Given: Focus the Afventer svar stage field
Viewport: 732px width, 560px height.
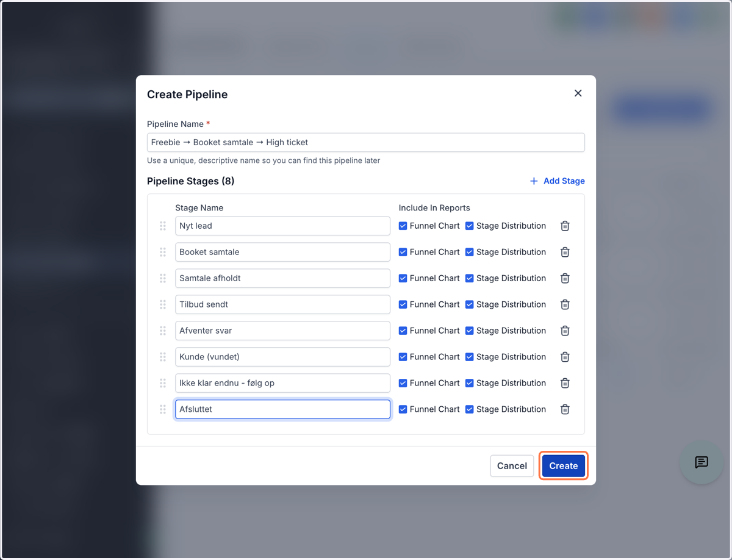Looking at the screenshot, I should pyautogui.click(x=282, y=331).
